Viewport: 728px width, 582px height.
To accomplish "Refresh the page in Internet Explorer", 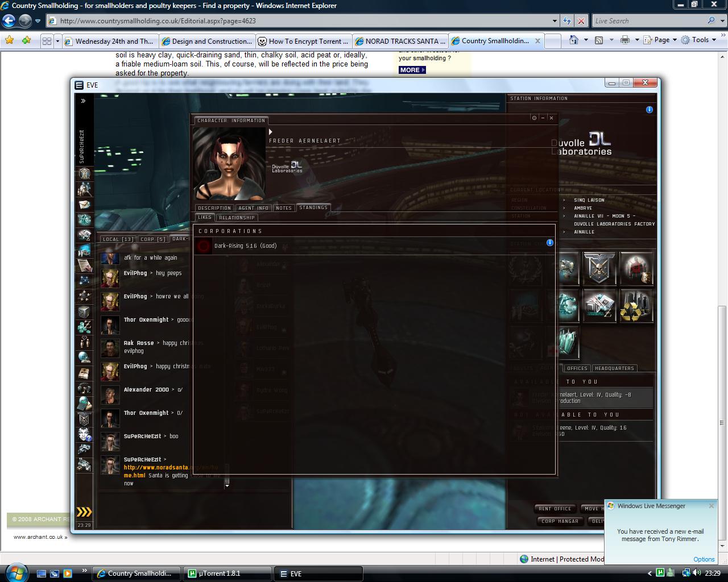I will tap(567, 20).
